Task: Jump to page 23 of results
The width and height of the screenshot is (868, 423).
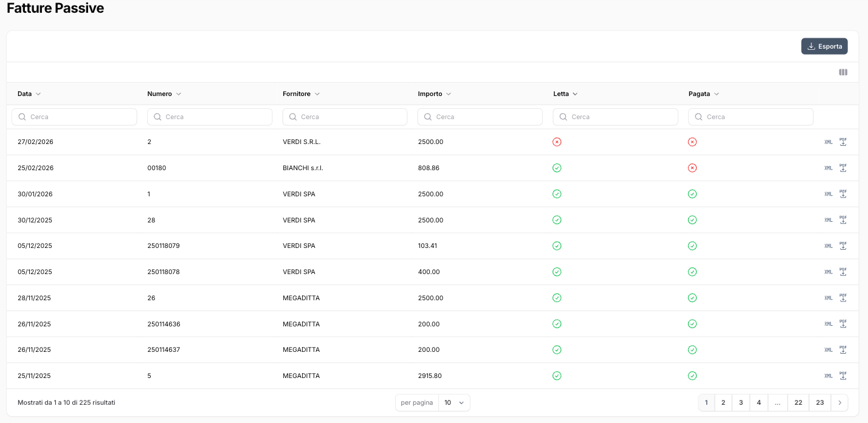Action: (x=820, y=402)
